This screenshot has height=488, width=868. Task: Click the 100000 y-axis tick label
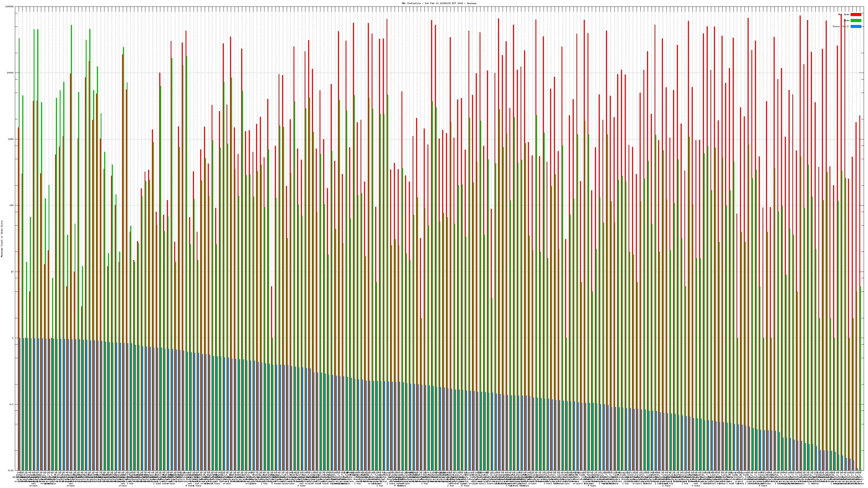tap(10, 7)
